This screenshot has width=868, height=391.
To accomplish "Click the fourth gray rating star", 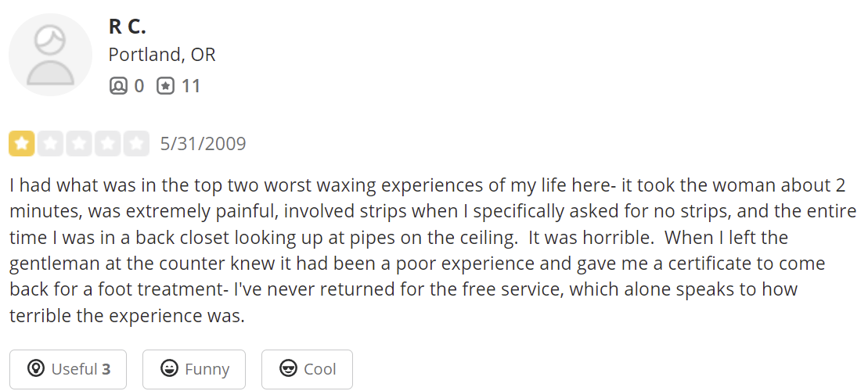I will pyautogui.click(x=108, y=144).
